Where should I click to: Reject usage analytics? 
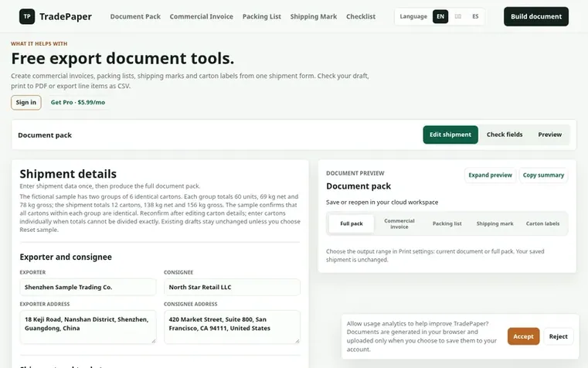(558, 336)
